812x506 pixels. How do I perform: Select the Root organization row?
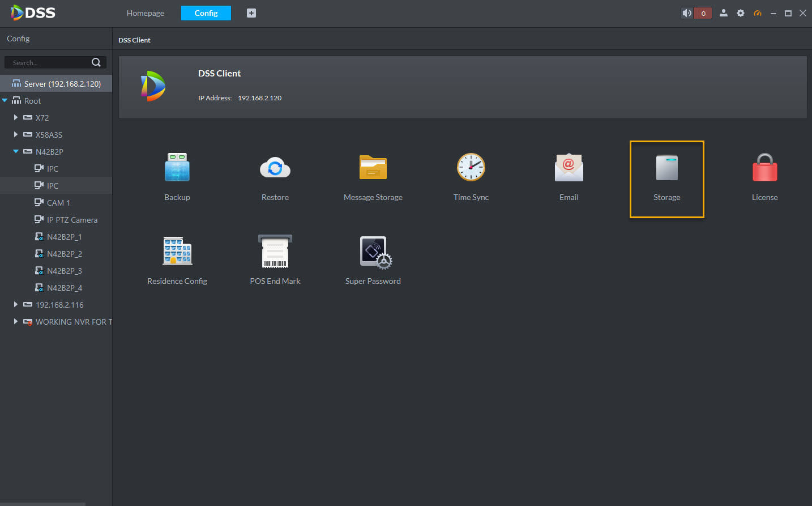[56, 101]
